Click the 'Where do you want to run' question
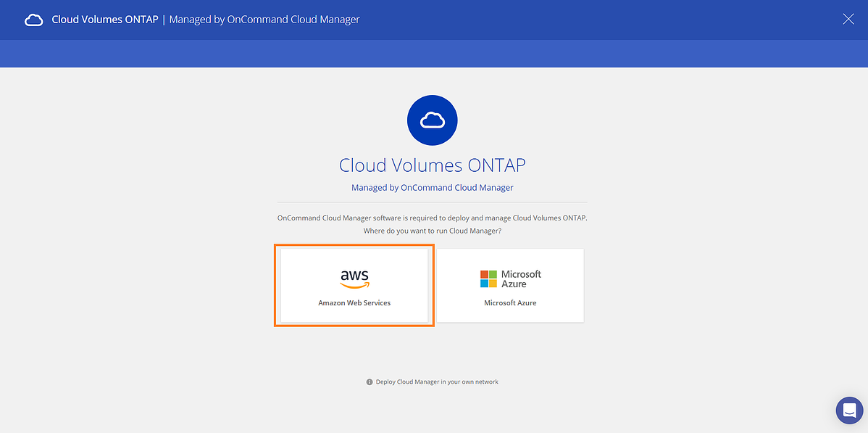868x433 pixels. click(433, 231)
